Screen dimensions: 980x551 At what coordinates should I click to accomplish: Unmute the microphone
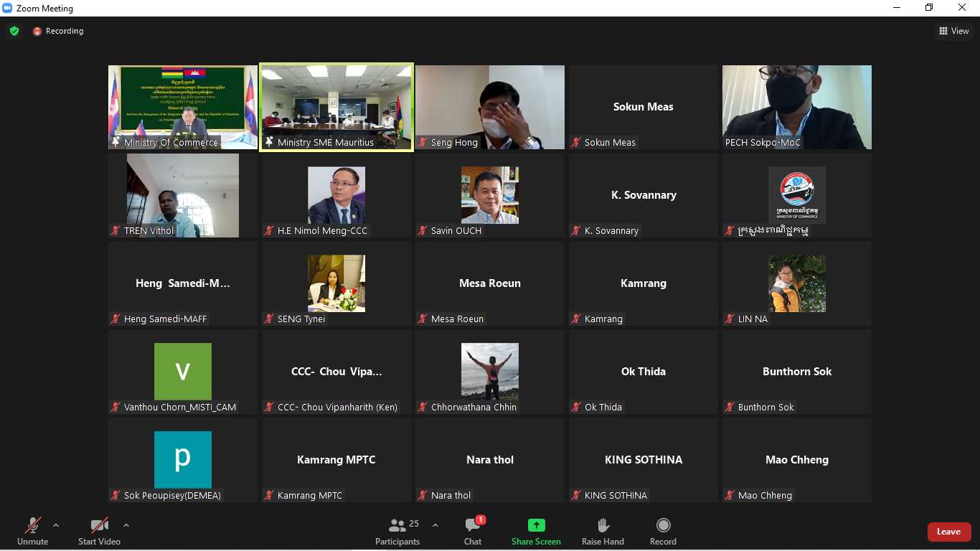(33, 531)
